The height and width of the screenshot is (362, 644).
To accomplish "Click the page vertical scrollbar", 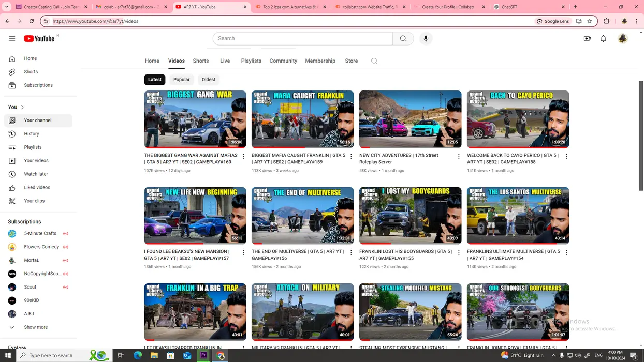I will click(x=641, y=135).
